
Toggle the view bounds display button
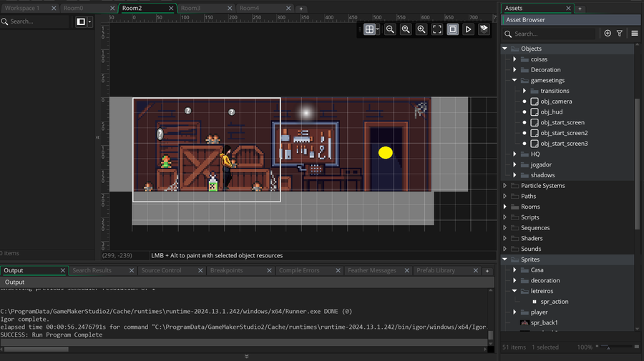453,29
